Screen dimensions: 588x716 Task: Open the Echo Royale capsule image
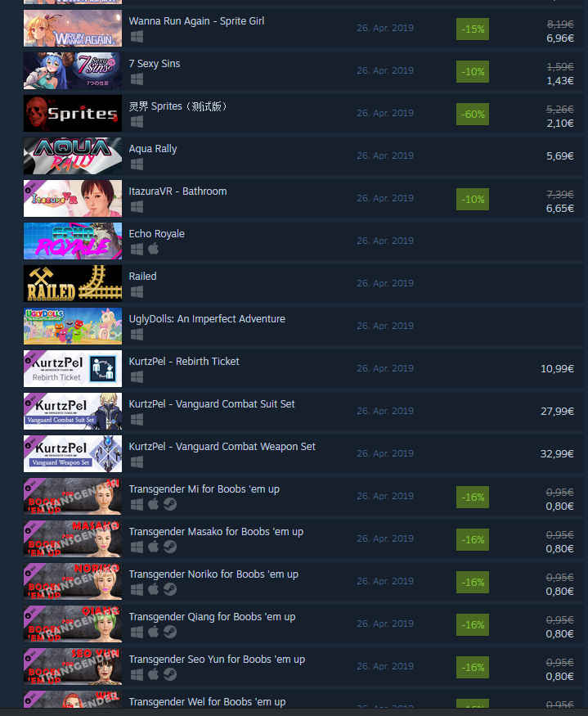[73, 241]
